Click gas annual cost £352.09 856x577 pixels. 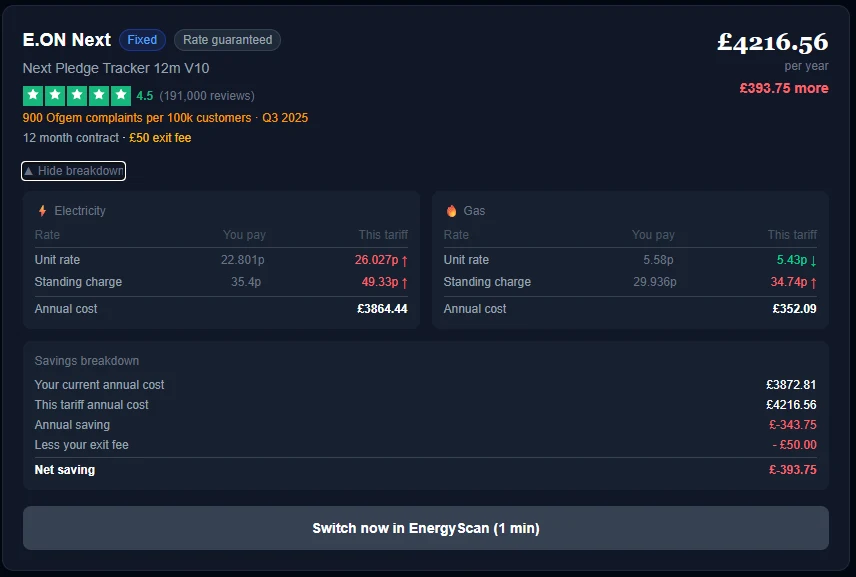click(x=794, y=309)
